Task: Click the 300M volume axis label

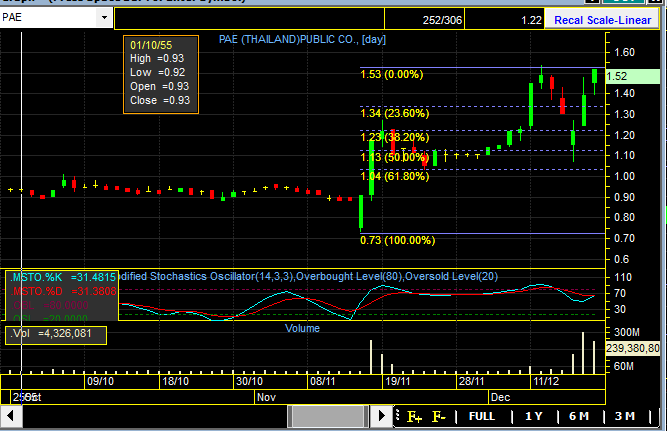Action: [x=627, y=332]
